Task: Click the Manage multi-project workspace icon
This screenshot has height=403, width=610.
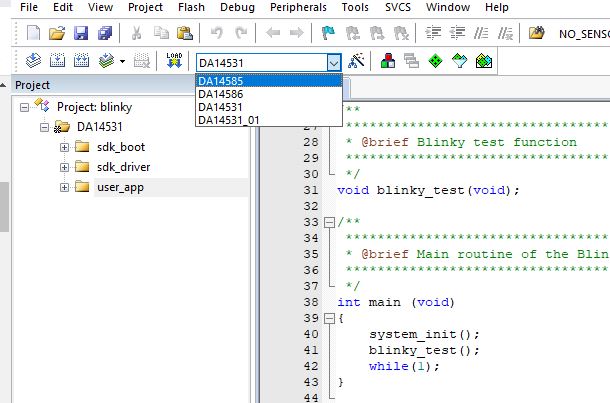Action: [x=411, y=61]
